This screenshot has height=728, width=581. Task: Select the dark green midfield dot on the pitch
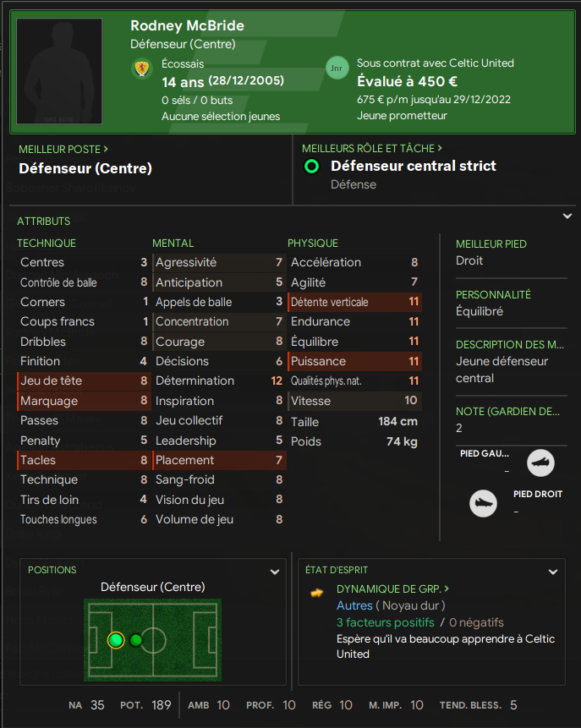point(136,640)
